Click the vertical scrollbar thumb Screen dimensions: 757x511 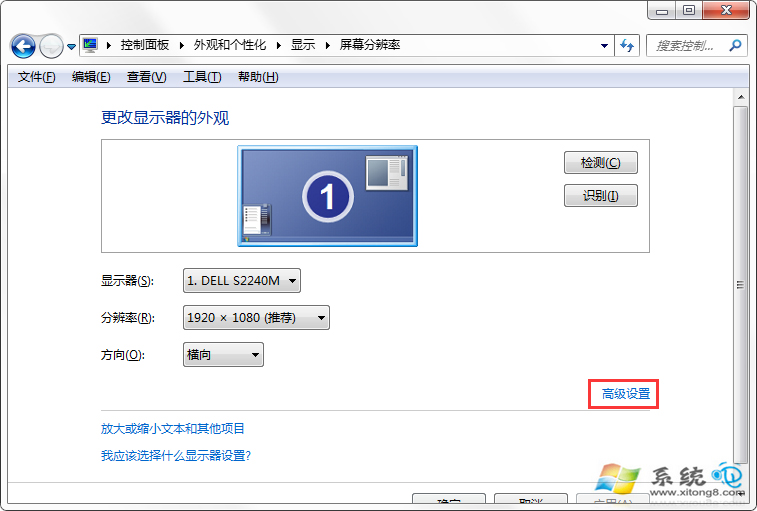741,284
